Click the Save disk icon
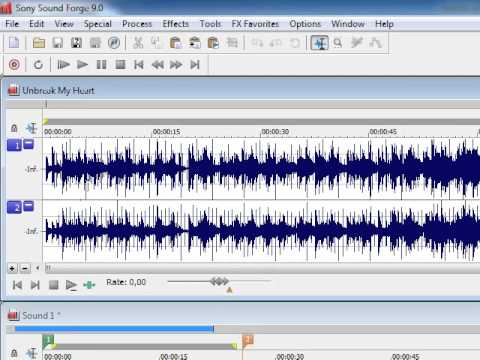This screenshot has height=360, width=480. coord(58,43)
